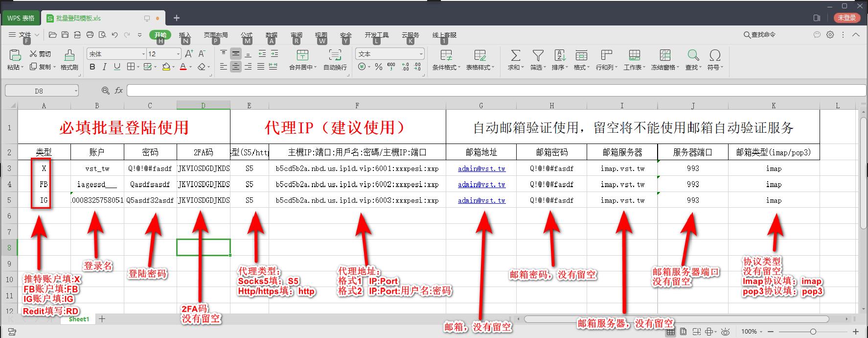Open the font size dropdown showing 12

178,54
